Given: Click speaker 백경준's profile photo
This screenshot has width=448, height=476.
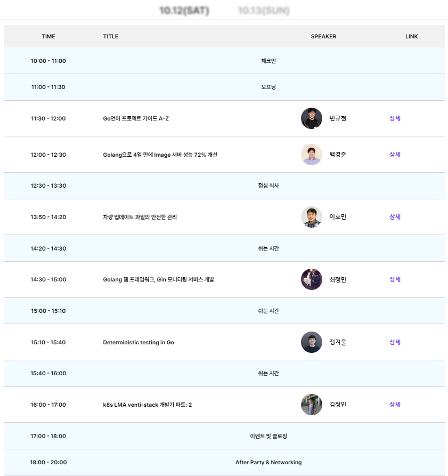Looking at the screenshot, I should pyautogui.click(x=312, y=155).
